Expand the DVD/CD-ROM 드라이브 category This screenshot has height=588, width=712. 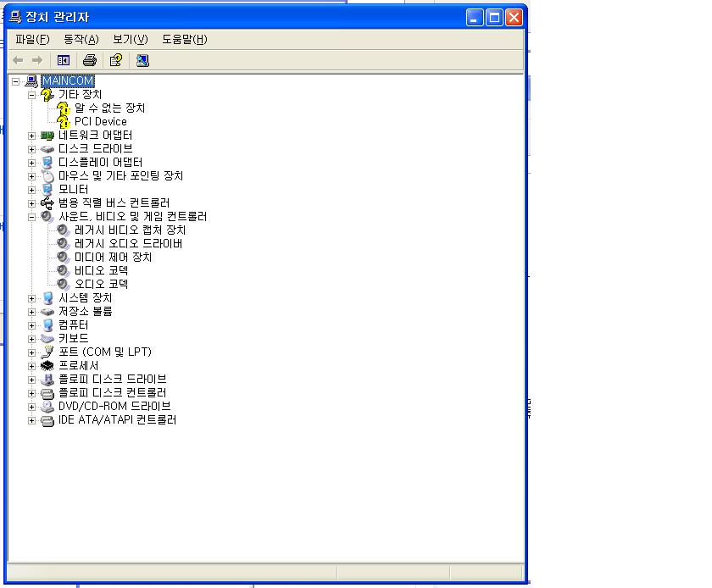tap(31, 407)
